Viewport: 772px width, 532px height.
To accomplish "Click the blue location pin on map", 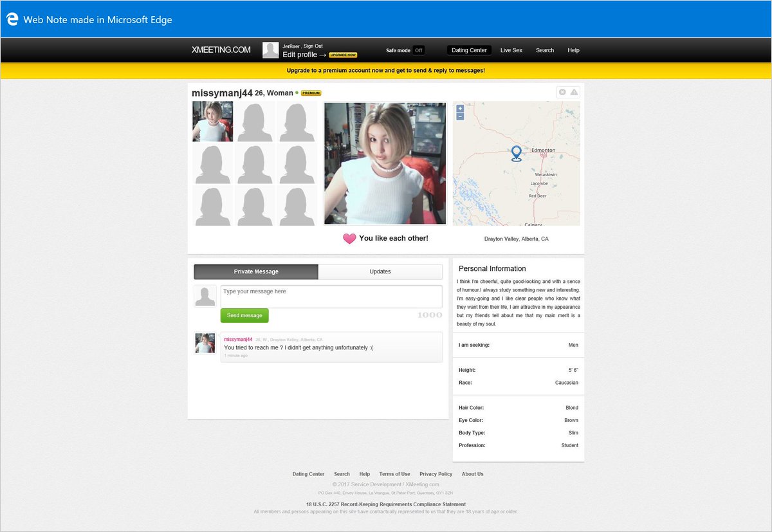I will pyautogui.click(x=516, y=153).
